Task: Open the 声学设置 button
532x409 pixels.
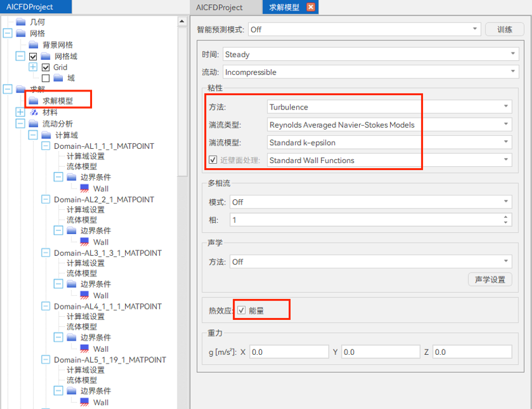Action: pos(490,280)
